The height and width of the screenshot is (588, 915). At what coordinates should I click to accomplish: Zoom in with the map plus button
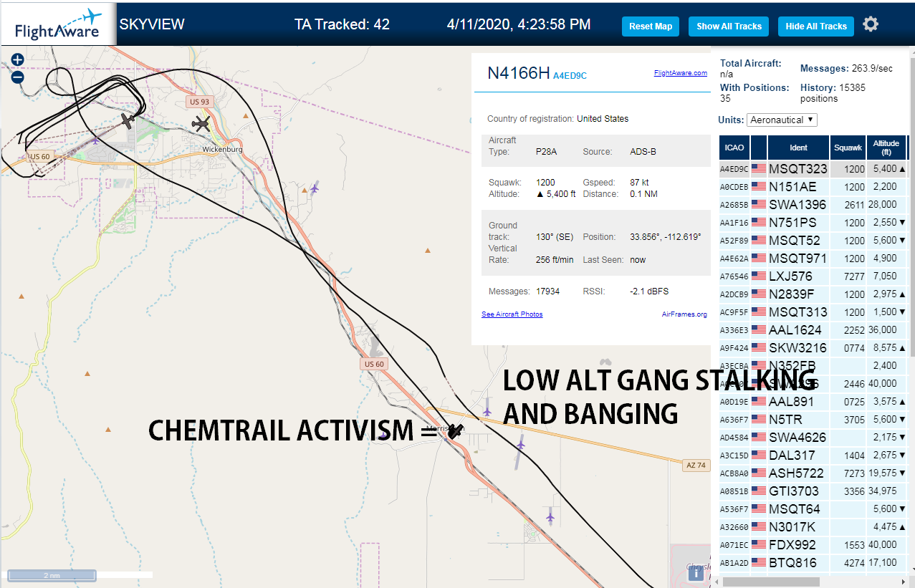click(x=17, y=60)
